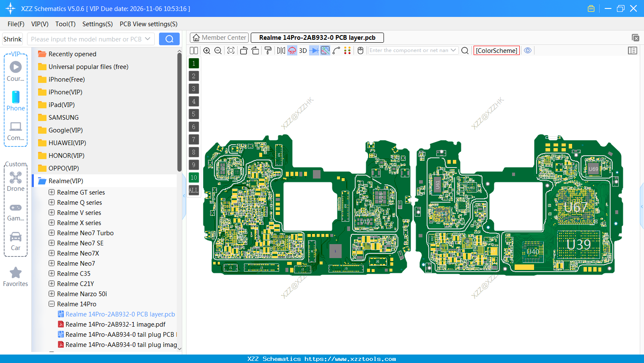Select the zoom in magnifier tool
Viewport: 644px width, 363px height.
(207, 50)
